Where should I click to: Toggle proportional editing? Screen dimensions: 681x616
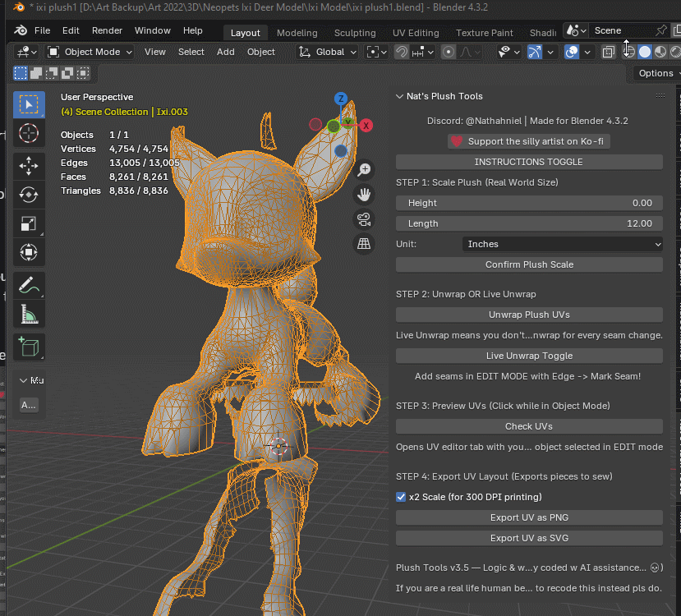(x=449, y=52)
